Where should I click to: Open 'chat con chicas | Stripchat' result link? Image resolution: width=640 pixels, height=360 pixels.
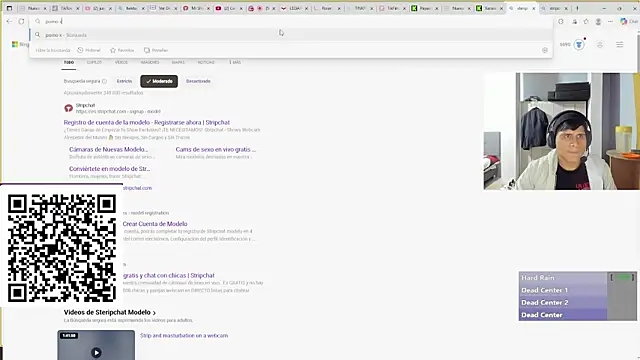tap(169, 276)
